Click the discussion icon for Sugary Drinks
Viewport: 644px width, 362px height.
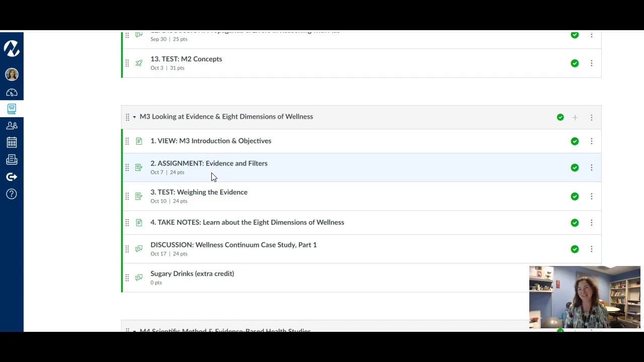click(x=139, y=278)
